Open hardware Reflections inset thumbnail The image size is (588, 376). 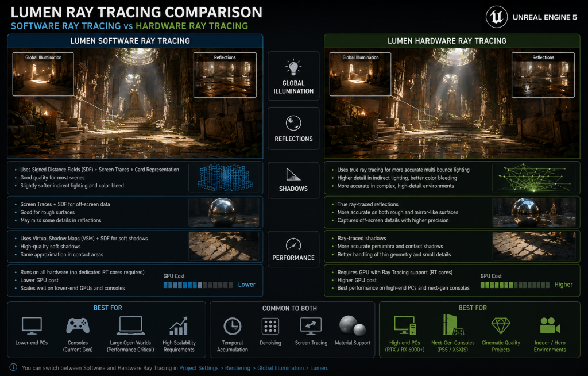pos(543,75)
